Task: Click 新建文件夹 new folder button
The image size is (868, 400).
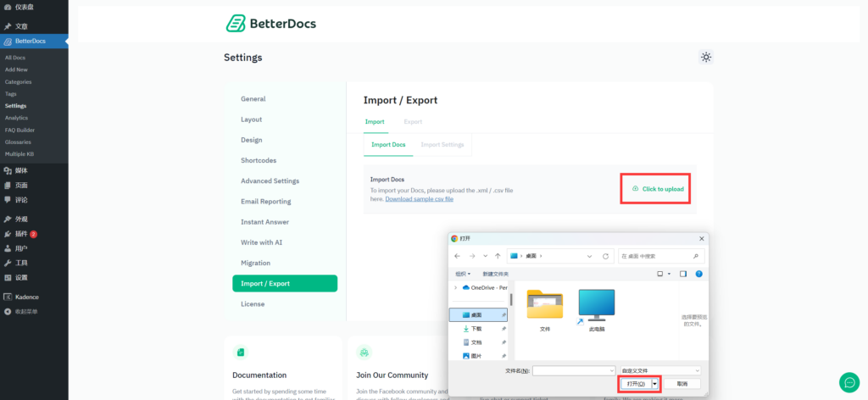Action: tap(495, 274)
